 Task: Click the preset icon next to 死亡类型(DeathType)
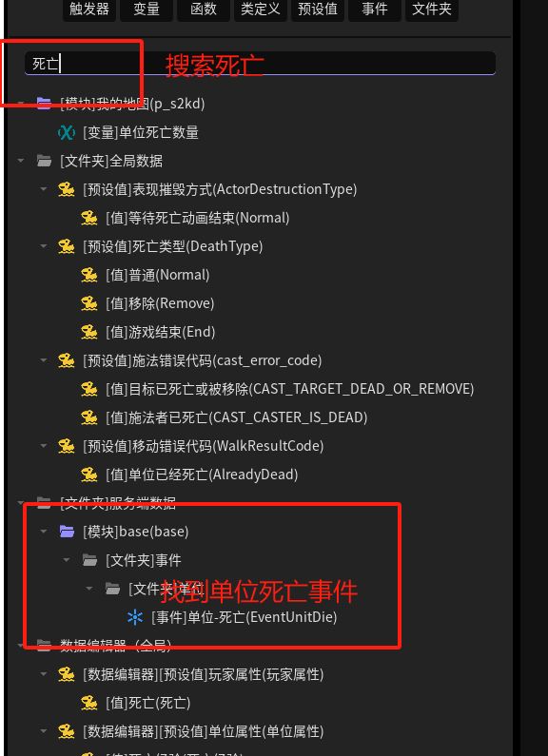click(x=67, y=246)
